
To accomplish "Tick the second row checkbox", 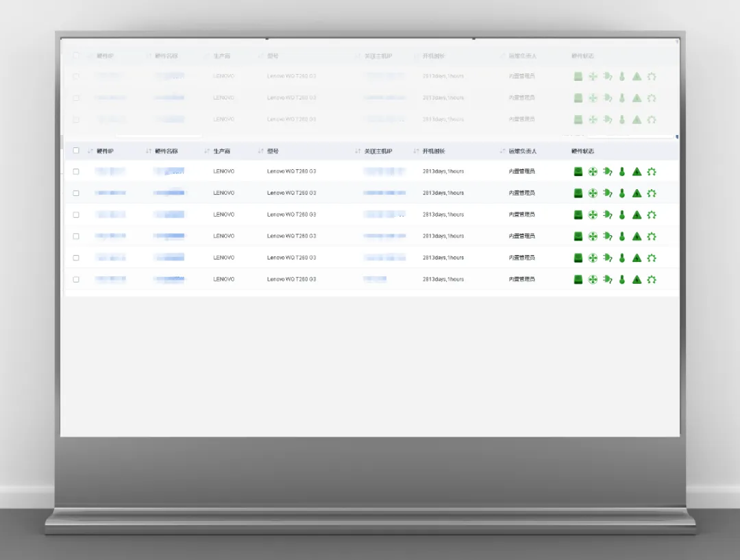I will point(76,193).
